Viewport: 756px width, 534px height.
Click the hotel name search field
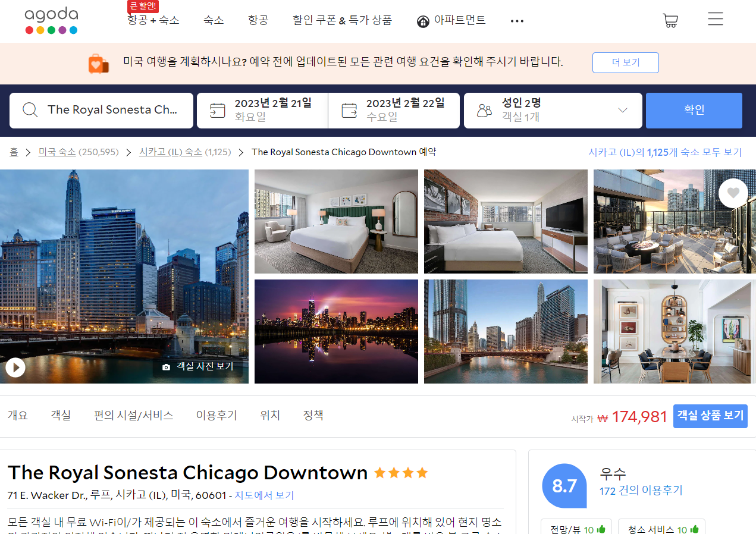(101, 111)
